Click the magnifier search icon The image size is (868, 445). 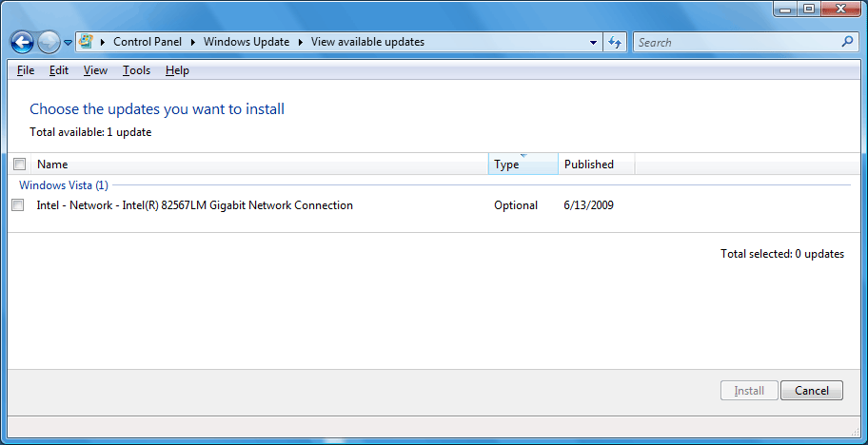tap(847, 42)
